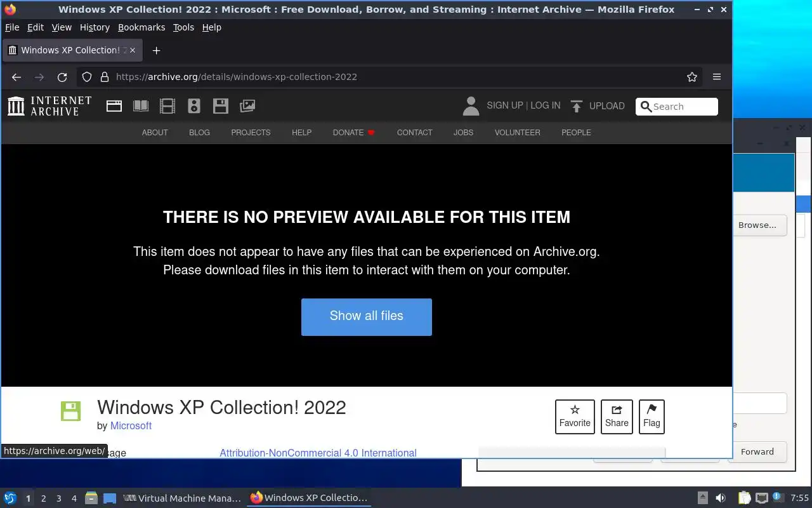Viewport: 812px width, 508px height.
Task: Open the Video (film) section icon
Action: 167,106
